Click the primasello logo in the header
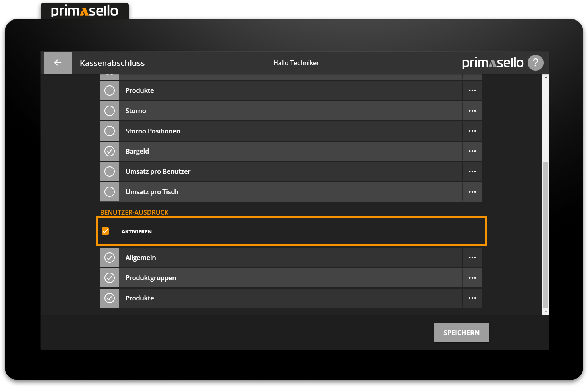This screenshot has width=588, height=387. coord(493,62)
